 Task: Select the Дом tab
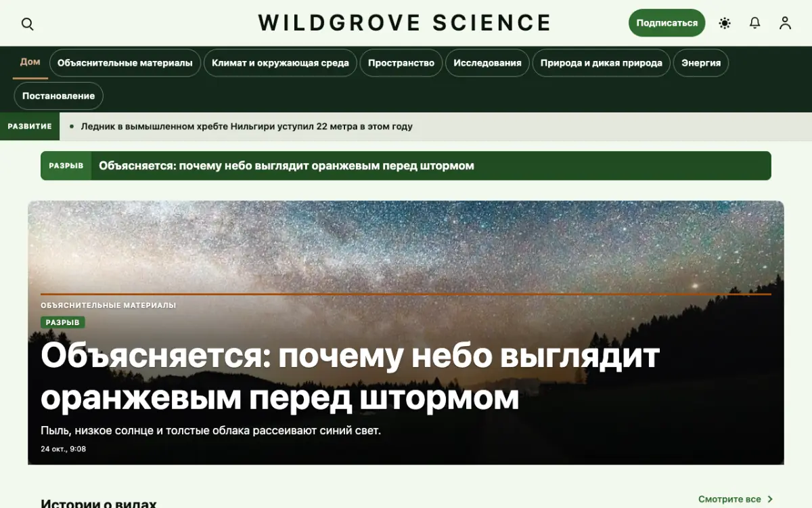coord(30,62)
